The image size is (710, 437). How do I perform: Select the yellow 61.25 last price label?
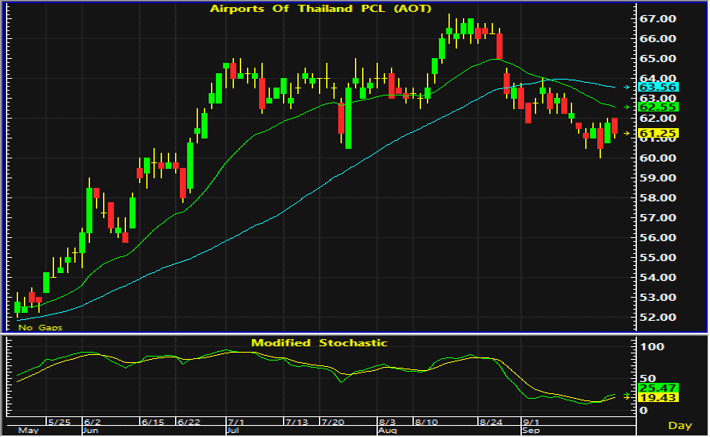click(x=658, y=134)
